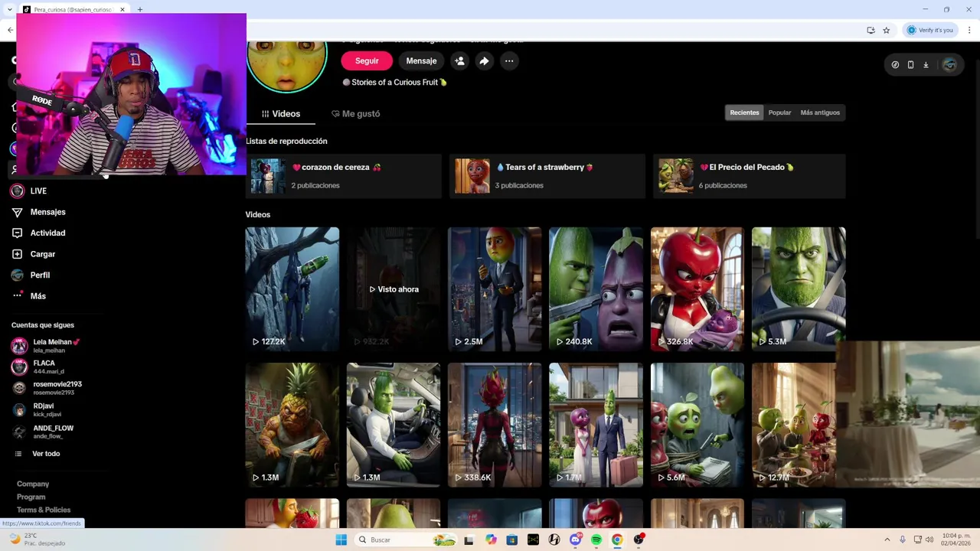Select the Recientes sort option
This screenshot has height=551, width=980.
(744, 112)
